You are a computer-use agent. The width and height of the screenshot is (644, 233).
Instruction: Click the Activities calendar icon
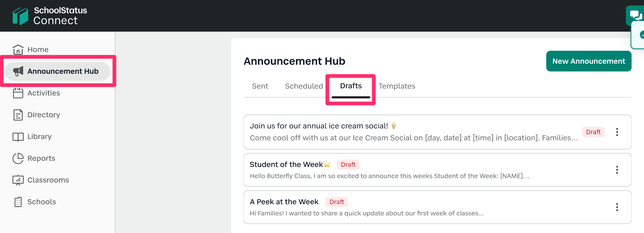18,93
